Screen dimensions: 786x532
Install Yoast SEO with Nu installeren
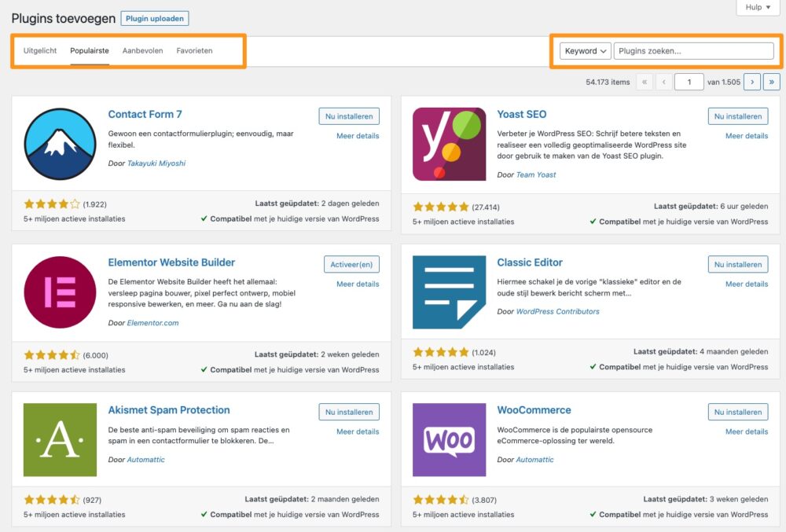click(x=737, y=116)
